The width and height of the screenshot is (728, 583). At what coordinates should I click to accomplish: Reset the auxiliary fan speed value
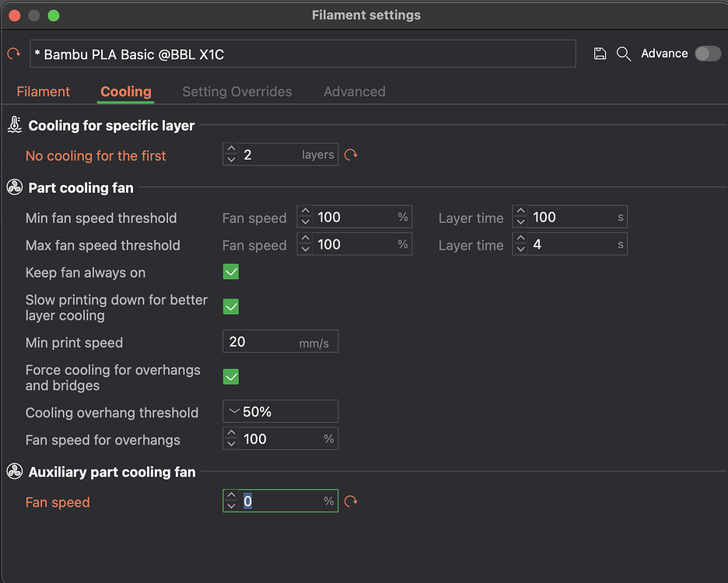[351, 501]
